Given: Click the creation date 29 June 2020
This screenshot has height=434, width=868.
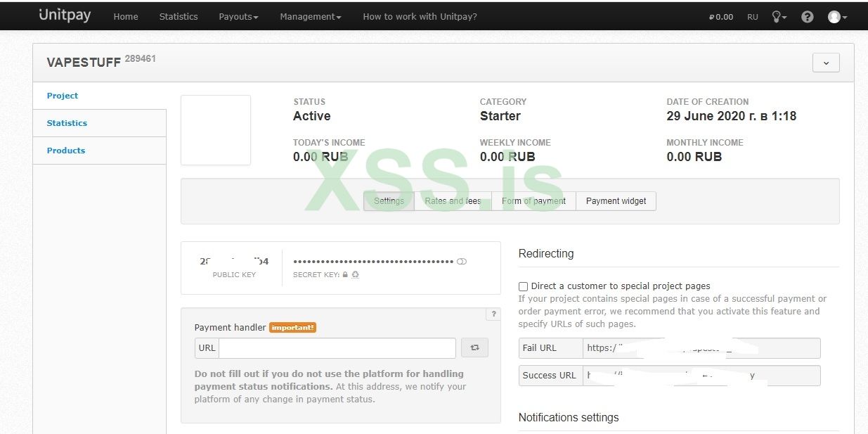Looking at the screenshot, I should (731, 116).
